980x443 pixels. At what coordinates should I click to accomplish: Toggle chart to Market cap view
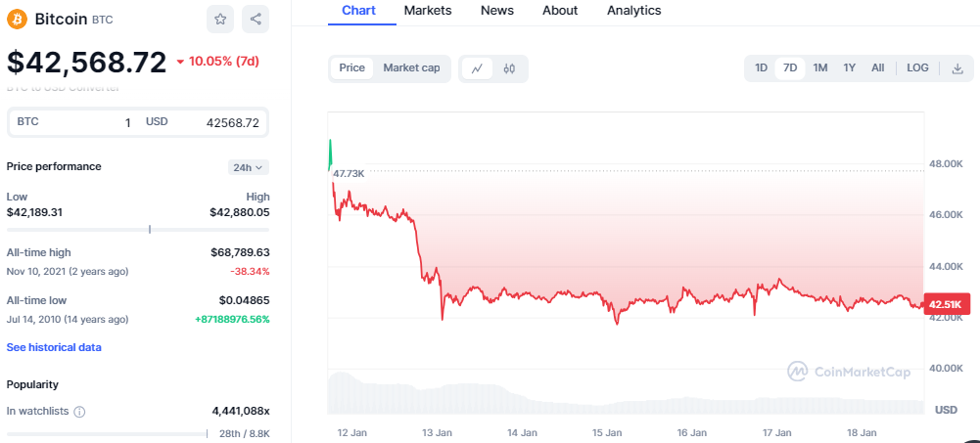pyautogui.click(x=411, y=67)
